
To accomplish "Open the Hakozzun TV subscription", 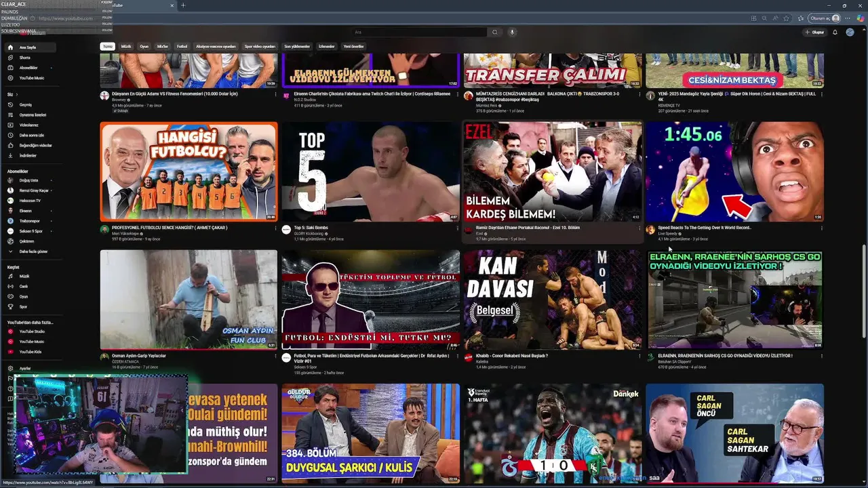I will click(x=31, y=201).
